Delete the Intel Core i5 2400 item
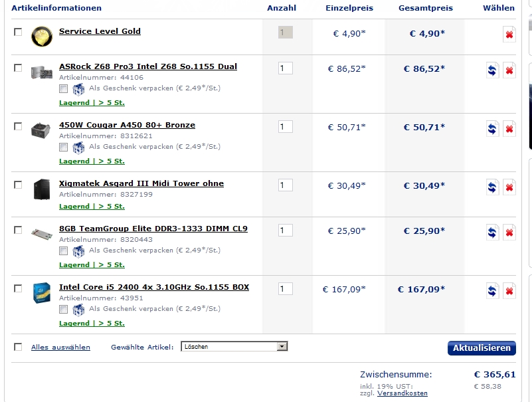 (509, 290)
